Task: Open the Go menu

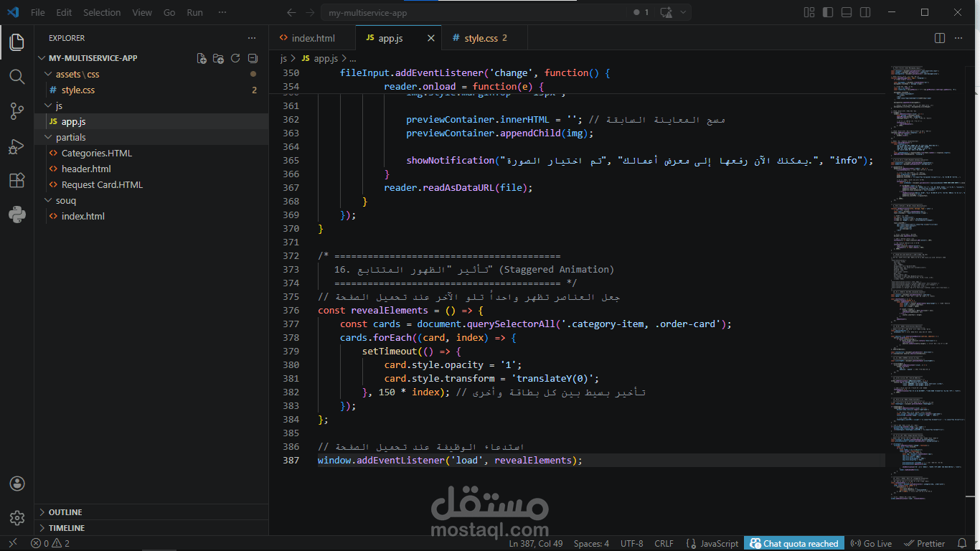Action: point(169,12)
